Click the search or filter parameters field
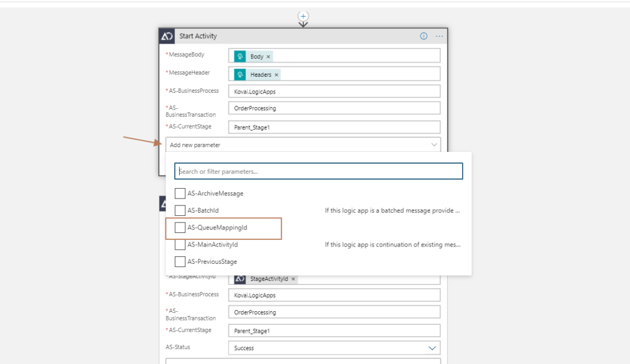The width and height of the screenshot is (630, 364). coord(318,171)
